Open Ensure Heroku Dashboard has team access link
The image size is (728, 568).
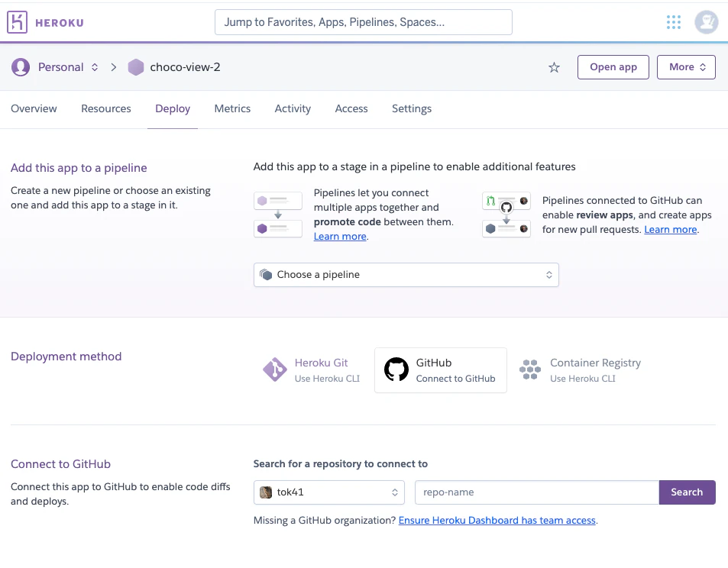[497, 521]
